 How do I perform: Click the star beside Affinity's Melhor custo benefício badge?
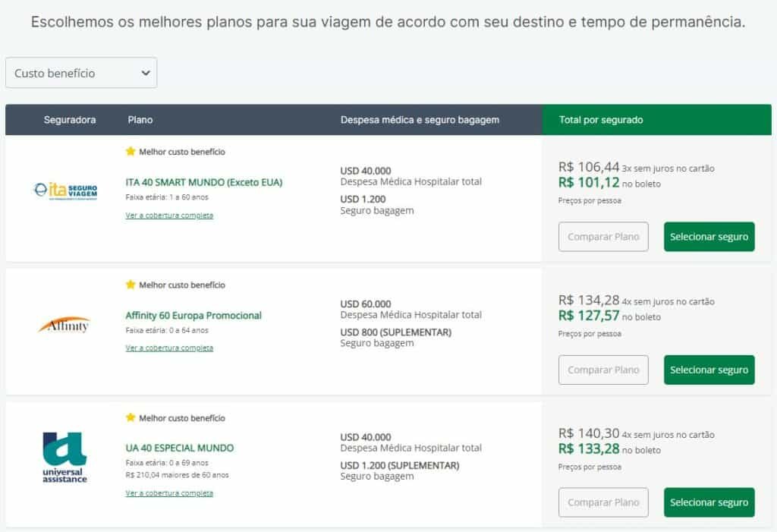131,285
